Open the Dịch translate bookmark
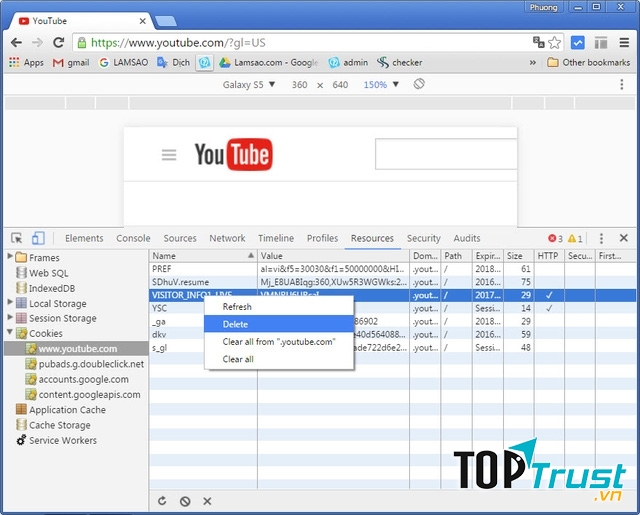Image resolution: width=640 pixels, height=515 pixels. point(173,62)
